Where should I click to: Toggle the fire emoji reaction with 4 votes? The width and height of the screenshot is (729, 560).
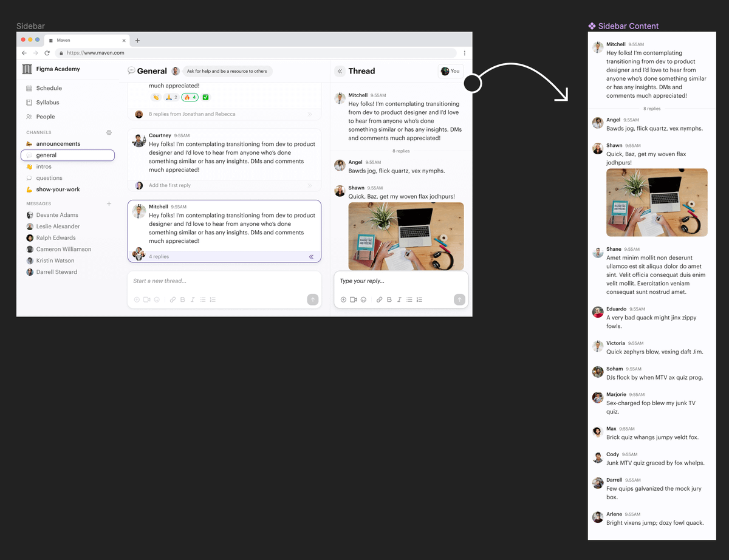190,97
